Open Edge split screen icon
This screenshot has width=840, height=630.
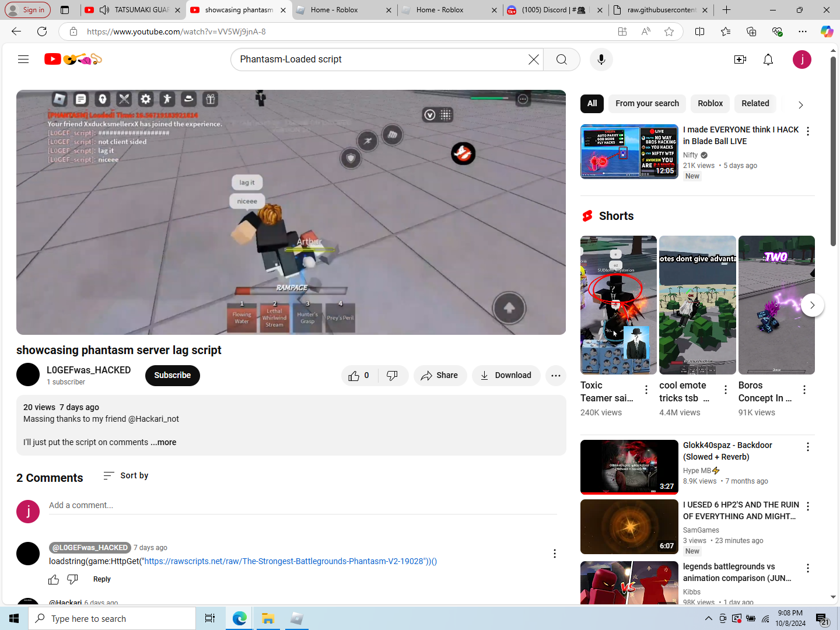(x=700, y=32)
